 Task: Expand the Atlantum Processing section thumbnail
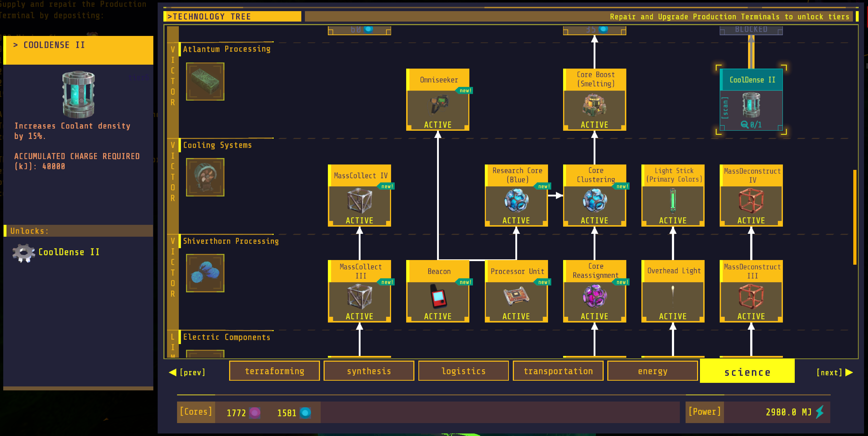point(205,82)
